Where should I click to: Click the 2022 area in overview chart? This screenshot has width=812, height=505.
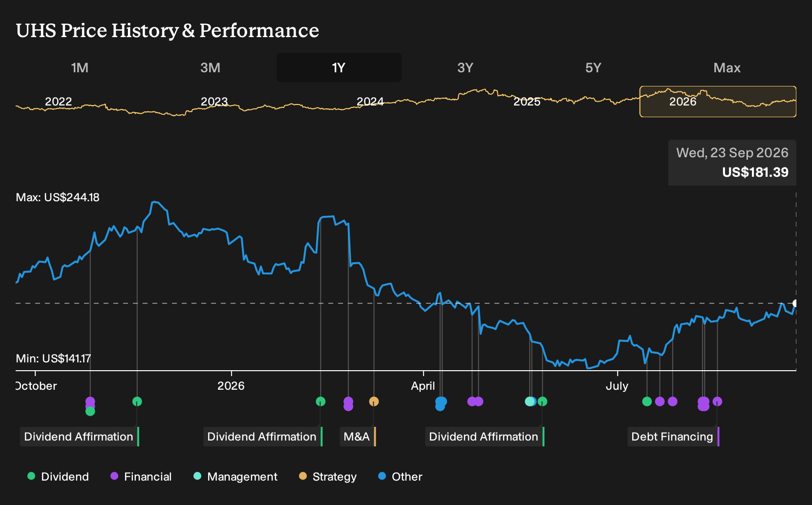tap(58, 102)
